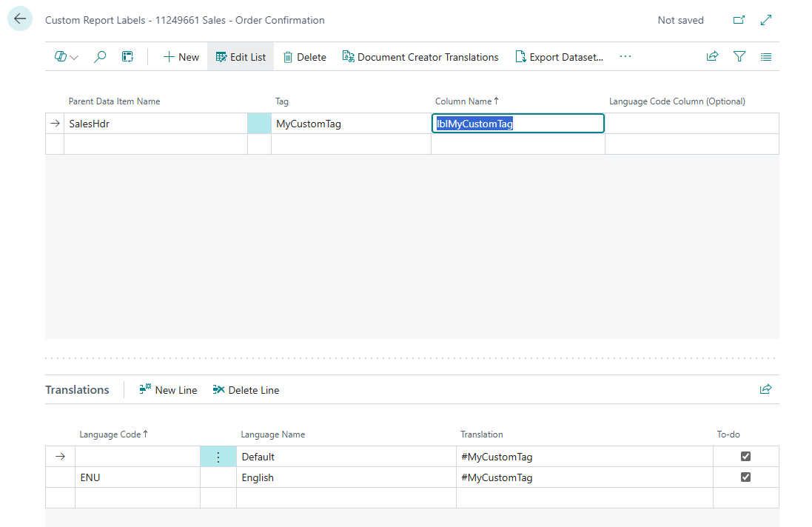This screenshot has height=527, width=812.
Task: Delete the selected label row
Action: click(x=304, y=57)
